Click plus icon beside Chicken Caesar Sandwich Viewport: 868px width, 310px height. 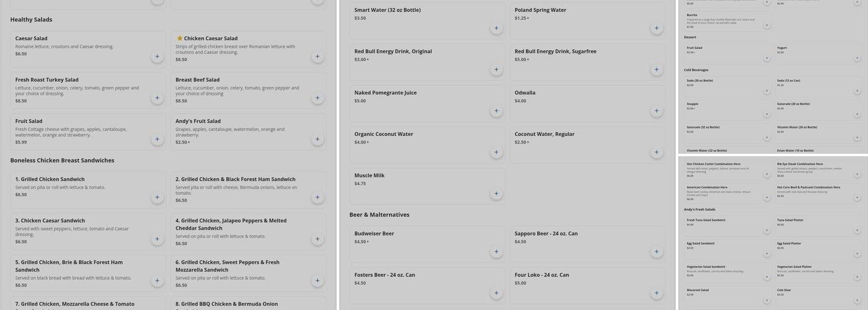click(x=157, y=239)
